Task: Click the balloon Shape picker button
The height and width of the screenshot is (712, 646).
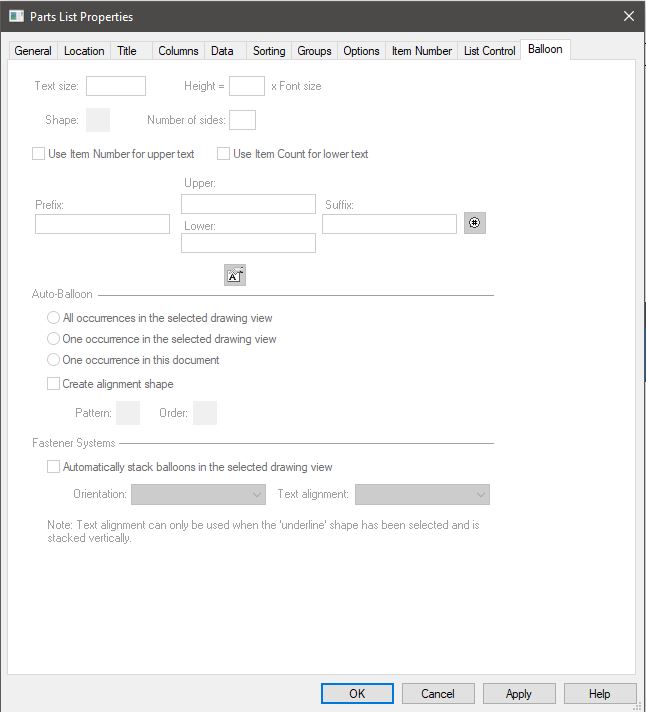Action: pyautogui.click(x=98, y=120)
